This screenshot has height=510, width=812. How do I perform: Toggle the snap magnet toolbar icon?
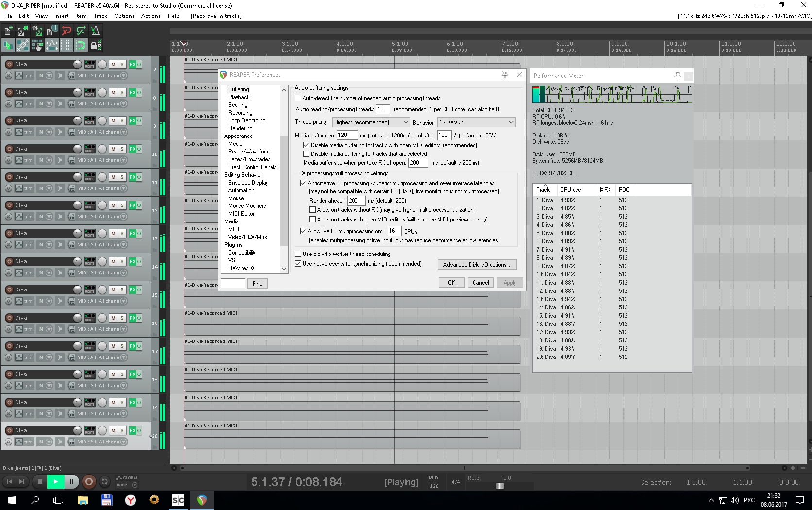coord(81,46)
